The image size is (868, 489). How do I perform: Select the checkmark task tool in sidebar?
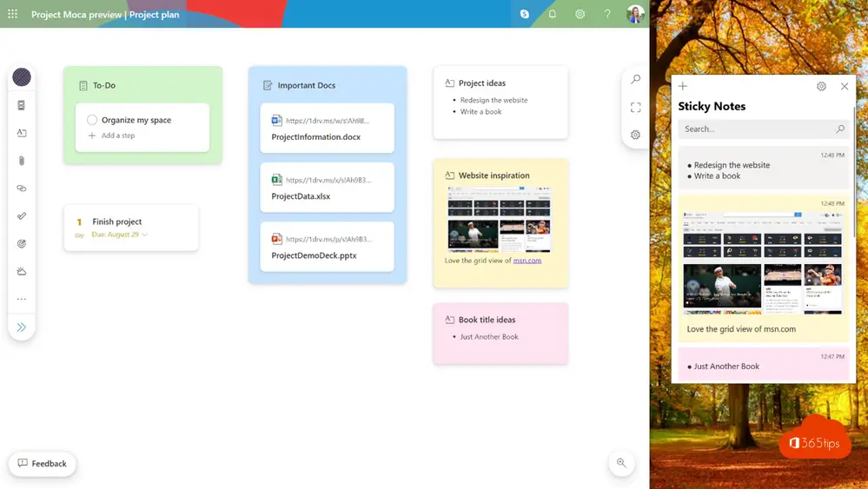click(22, 215)
